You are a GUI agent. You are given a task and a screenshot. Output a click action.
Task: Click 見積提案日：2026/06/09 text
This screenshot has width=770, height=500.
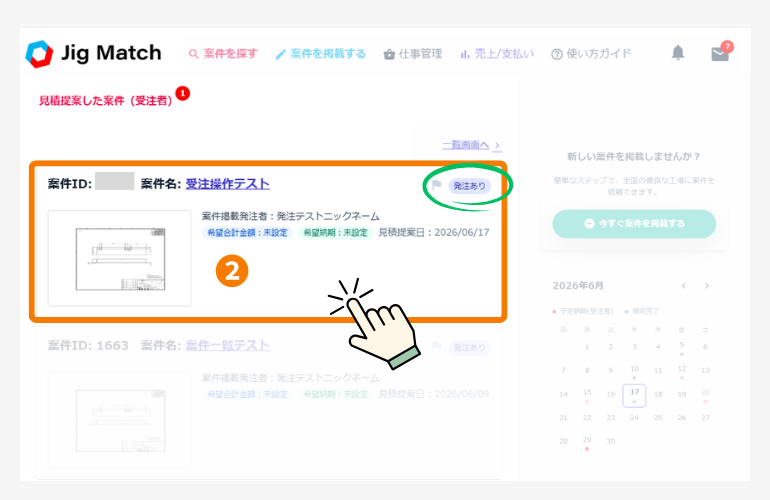pyautogui.click(x=433, y=394)
